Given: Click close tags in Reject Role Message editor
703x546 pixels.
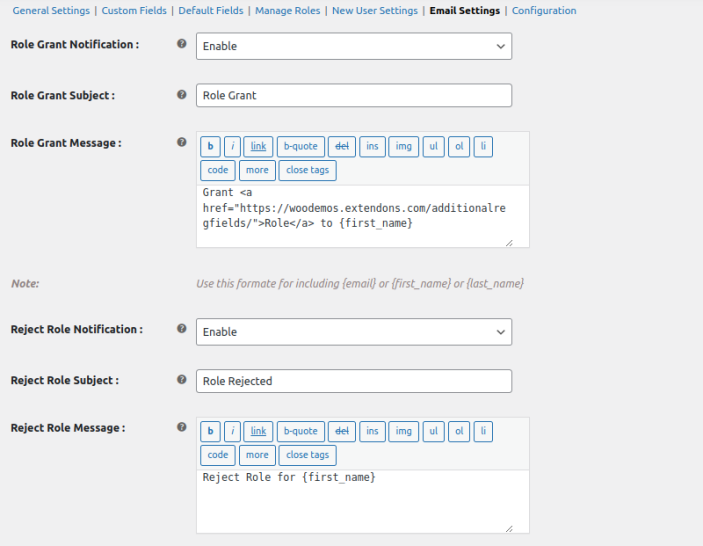Looking at the screenshot, I should [307, 455].
